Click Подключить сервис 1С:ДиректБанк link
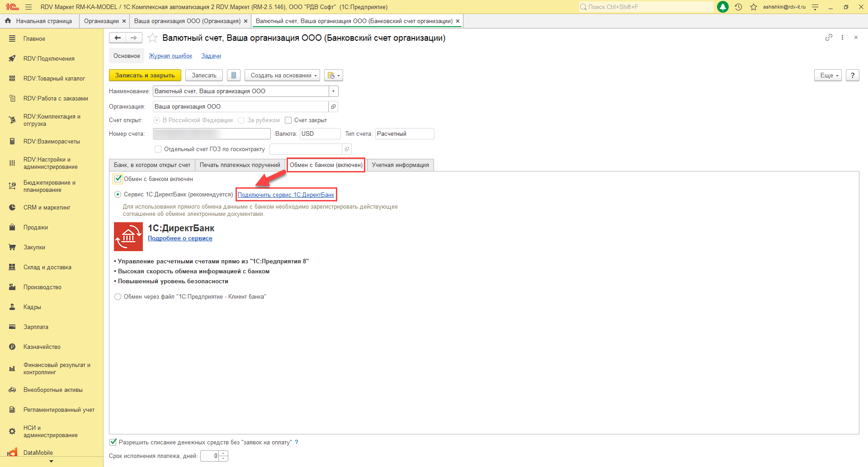The height and width of the screenshot is (467, 868). [286, 195]
